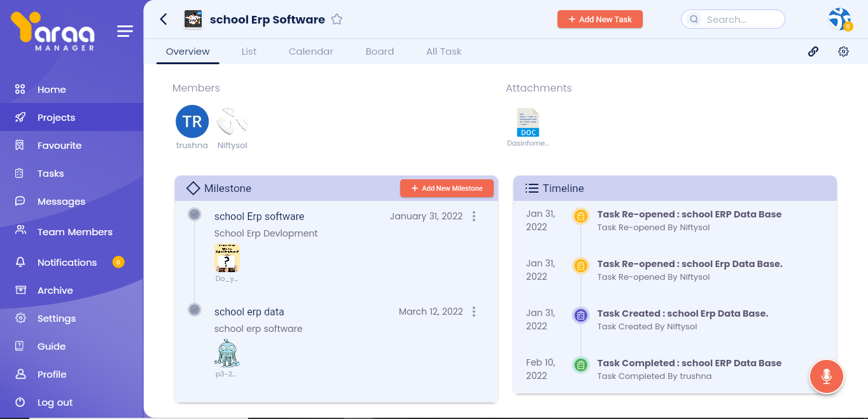This screenshot has width=868, height=419.
Task: Star school Erp Software as favourite
Action: coord(337,20)
